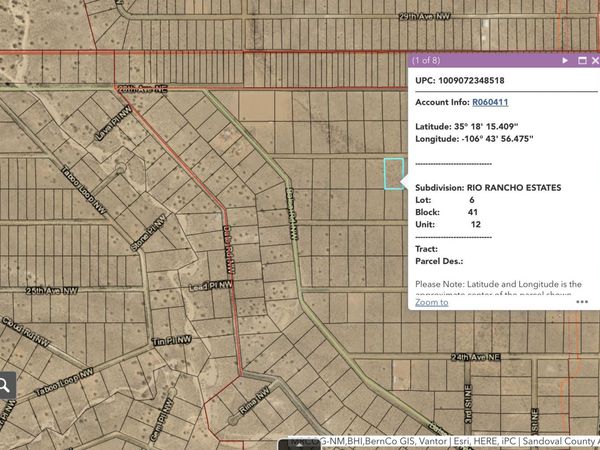Click the 24th Ave NE street label
The height and width of the screenshot is (450, 600).
click(x=476, y=357)
